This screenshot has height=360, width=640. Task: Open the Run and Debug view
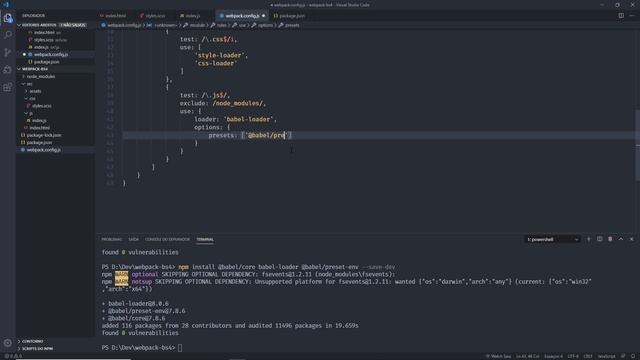[x=7, y=70]
